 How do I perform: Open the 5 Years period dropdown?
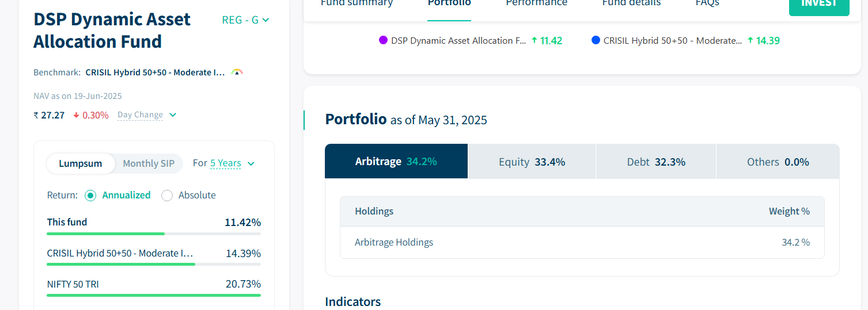pyautogui.click(x=232, y=163)
